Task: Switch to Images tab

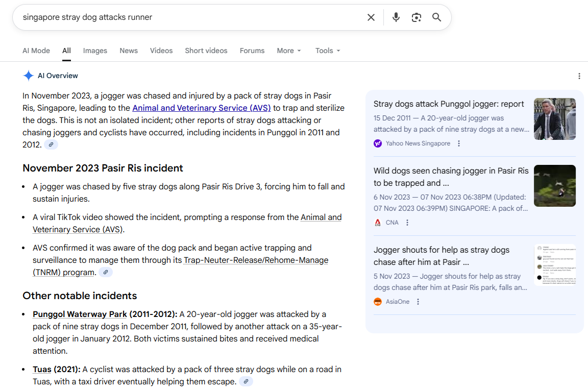Action: [95, 51]
